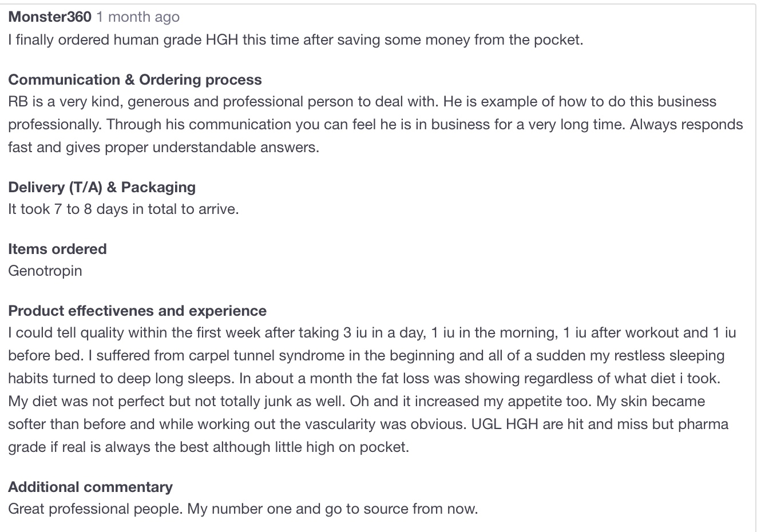Click the line starting 'My diet was not perfect'
The image size is (761, 532).
point(356,402)
